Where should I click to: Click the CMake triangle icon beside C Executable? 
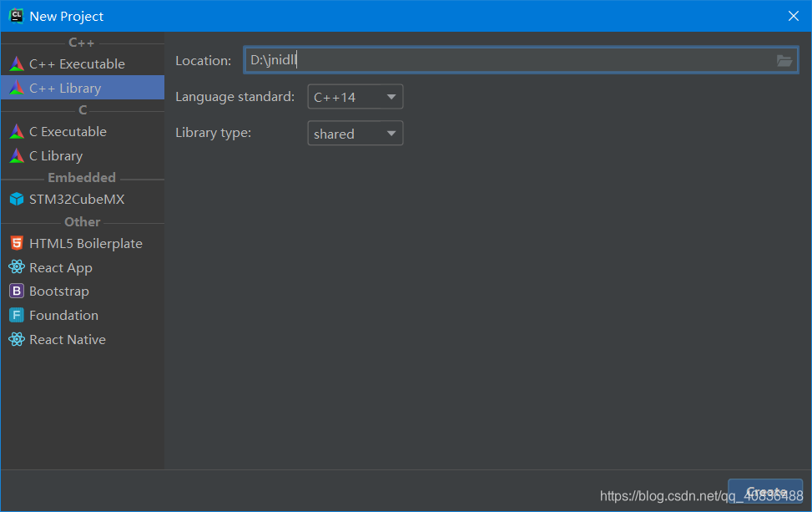click(x=17, y=132)
